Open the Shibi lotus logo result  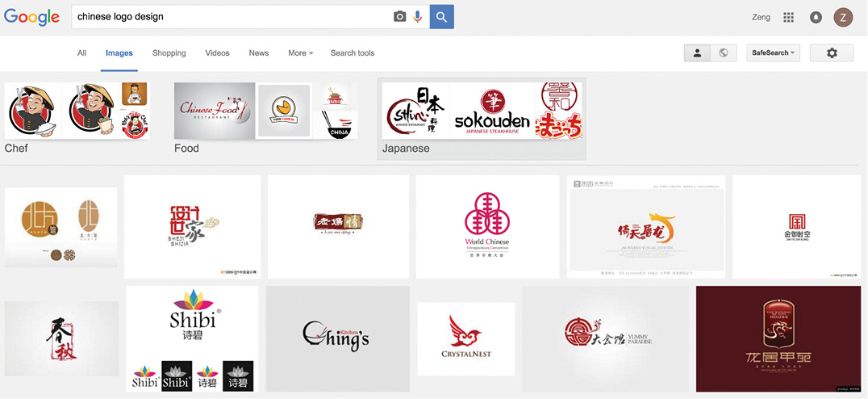click(192, 338)
